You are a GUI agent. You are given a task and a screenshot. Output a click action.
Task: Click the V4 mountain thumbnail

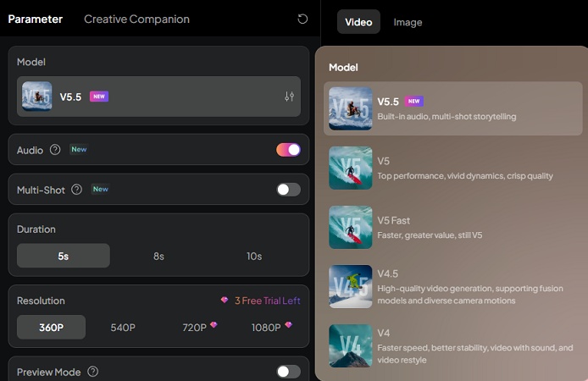[x=351, y=345]
